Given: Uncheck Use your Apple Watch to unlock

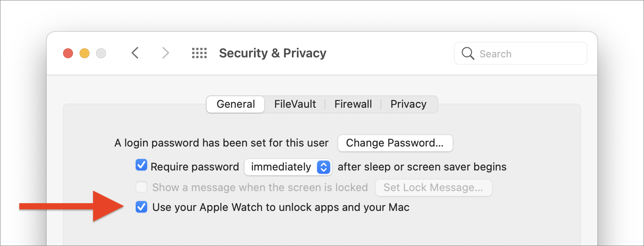Looking at the screenshot, I should click(x=141, y=207).
